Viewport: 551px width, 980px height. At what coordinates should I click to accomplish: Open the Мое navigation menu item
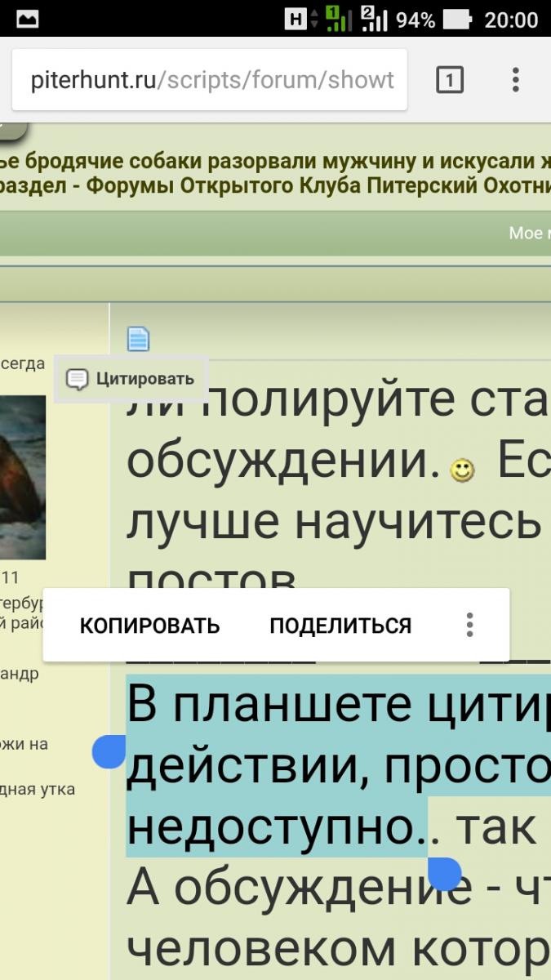click(527, 234)
